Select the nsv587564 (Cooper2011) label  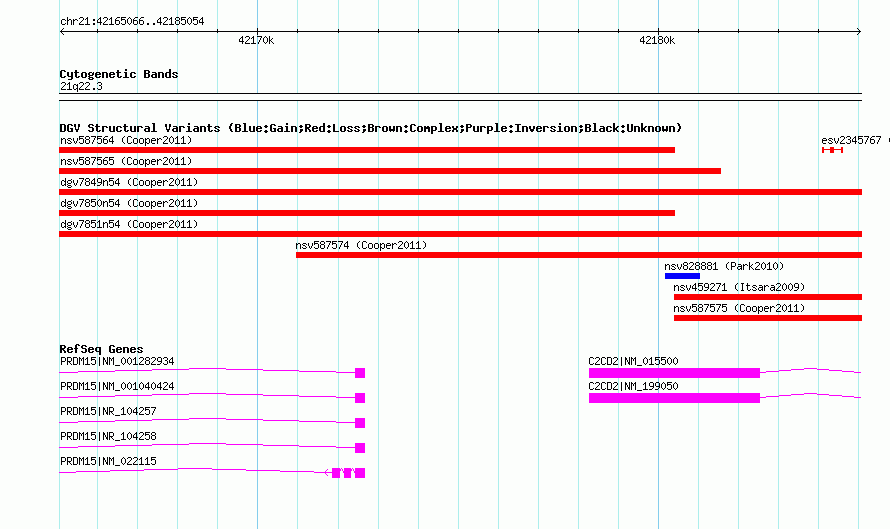(126, 140)
